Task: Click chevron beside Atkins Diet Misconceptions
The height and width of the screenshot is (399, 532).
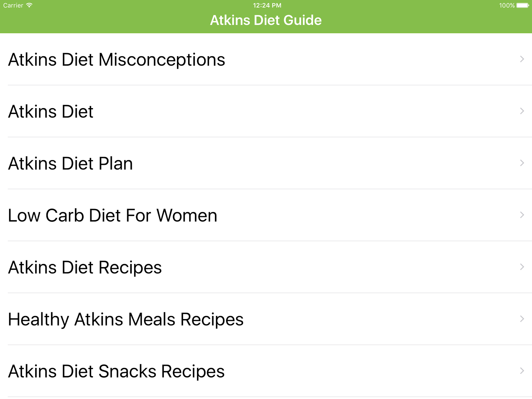Action: [522, 59]
